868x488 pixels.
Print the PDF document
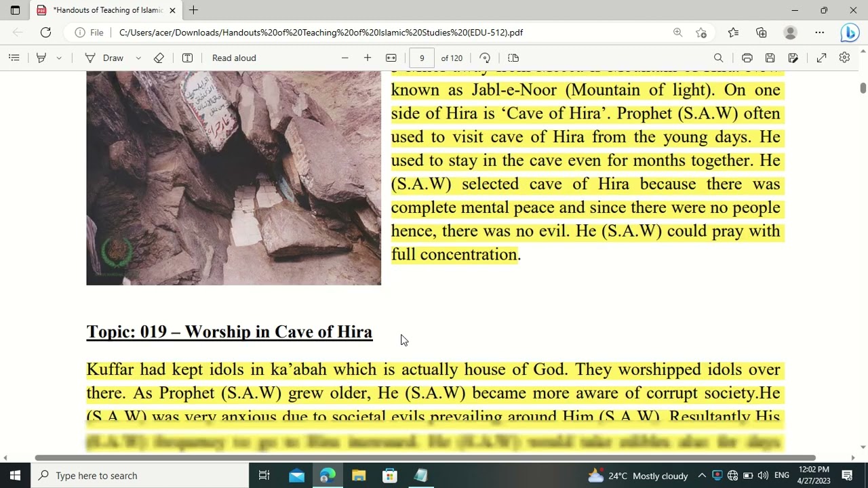click(x=747, y=58)
